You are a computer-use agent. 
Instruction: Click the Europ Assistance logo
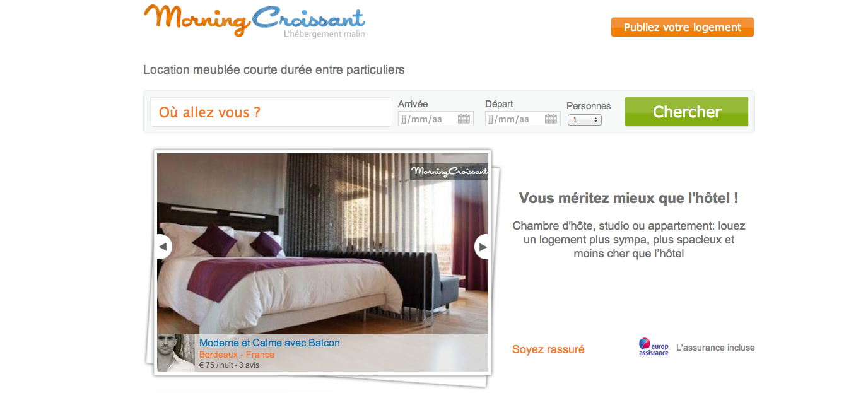(654, 347)
